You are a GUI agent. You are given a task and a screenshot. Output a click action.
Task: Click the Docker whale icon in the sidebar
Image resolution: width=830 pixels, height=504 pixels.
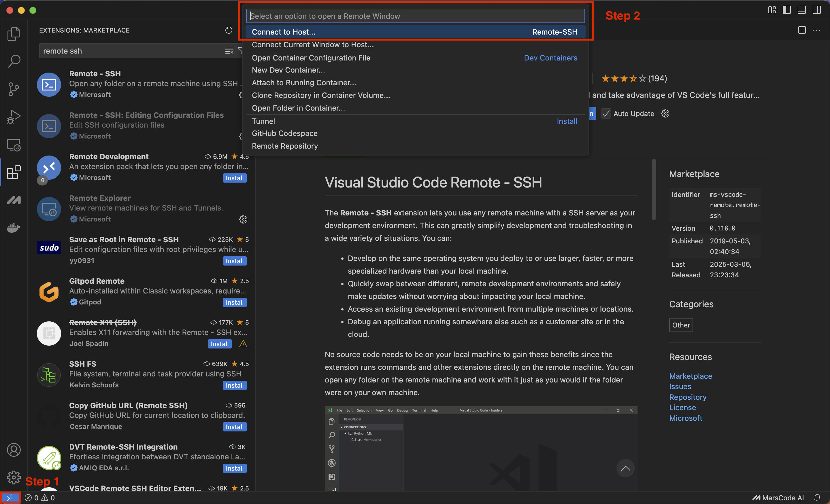pyautogui.click(x=14, y=228)
